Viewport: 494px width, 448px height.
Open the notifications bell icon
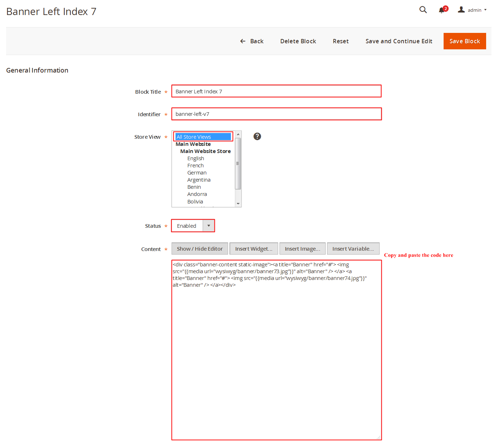coord(442,10)
